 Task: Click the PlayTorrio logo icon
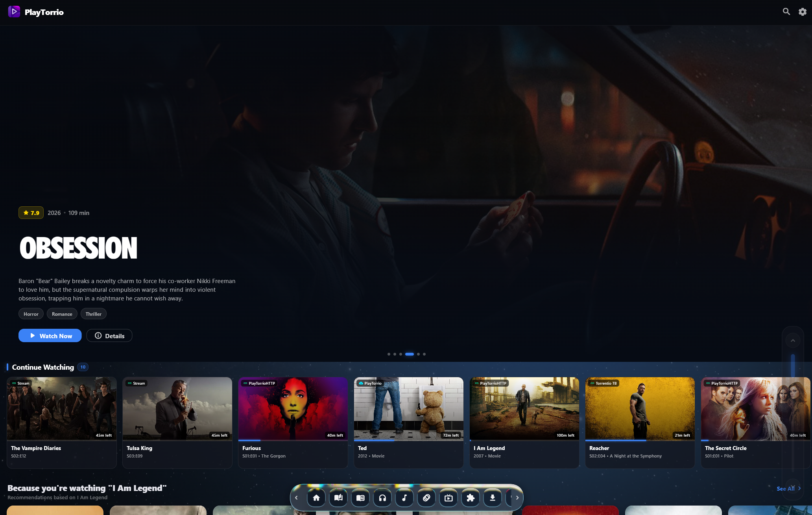point(14,12)
